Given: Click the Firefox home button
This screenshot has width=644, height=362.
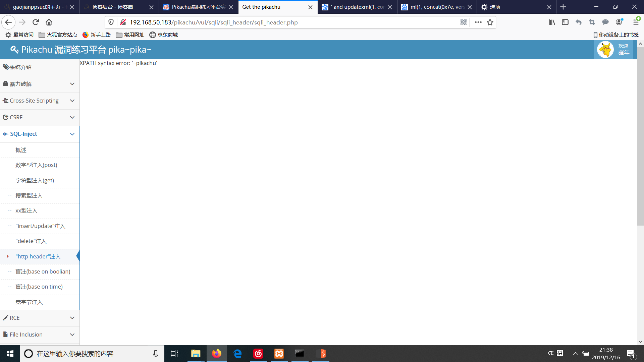Looking at the screenshot, I should (x=49, y=22).
